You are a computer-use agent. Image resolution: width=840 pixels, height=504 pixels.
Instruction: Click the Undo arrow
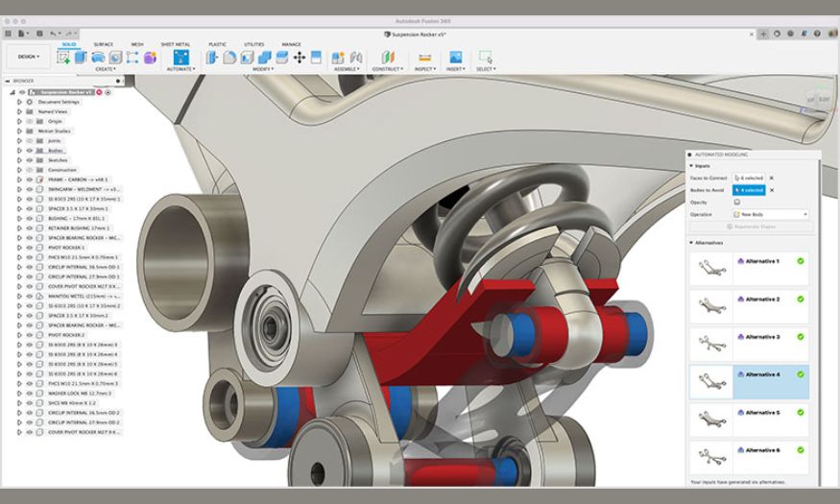[x=54, y=34]
